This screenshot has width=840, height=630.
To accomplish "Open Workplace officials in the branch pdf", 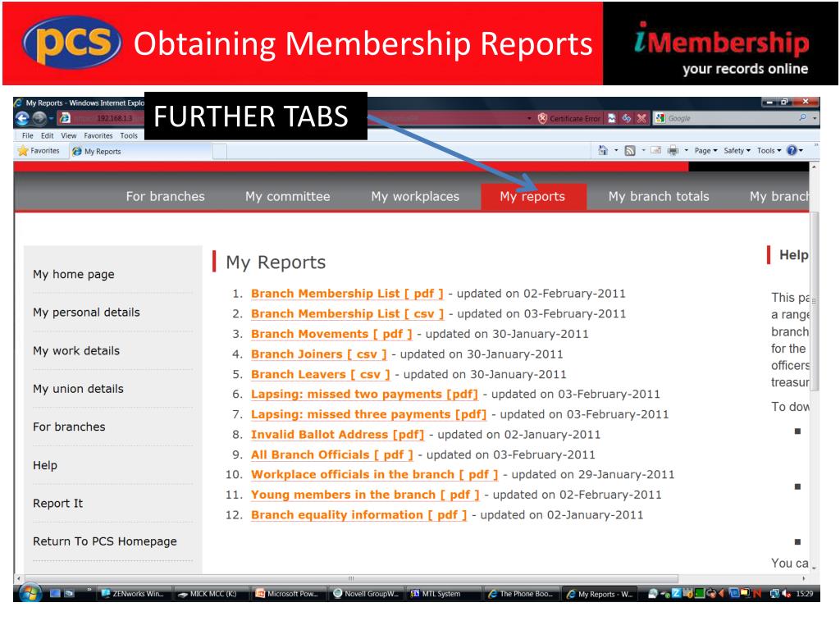I will (374, 475).
